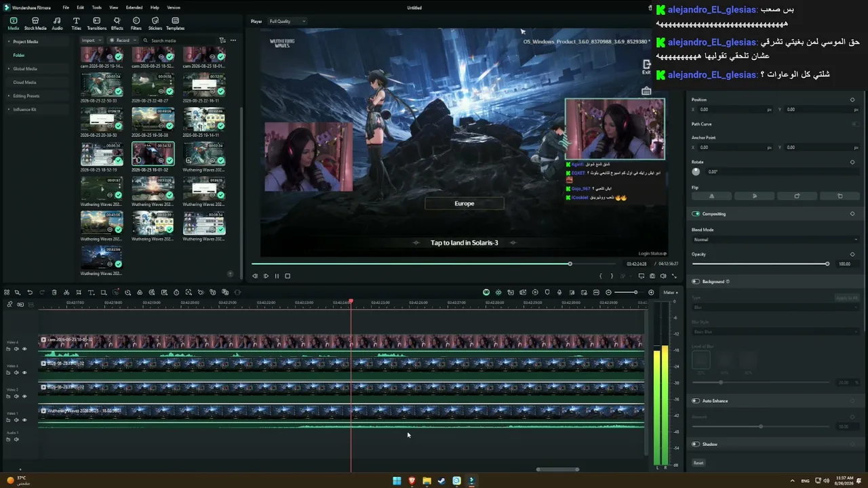Image resolution: width=868 pixels, height=488 pixels.
Task: Click the player volume speaker icon
Action: (663, 276)
